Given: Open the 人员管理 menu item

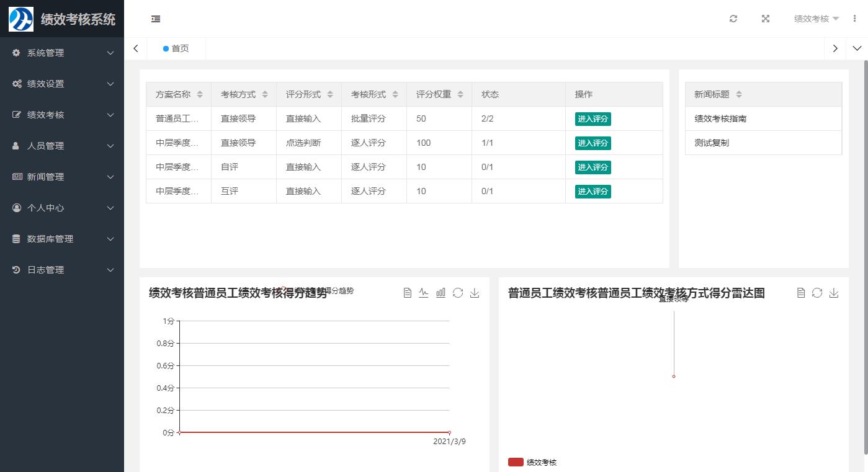Looking at the screenshot, I should click(x=62, y=146).
